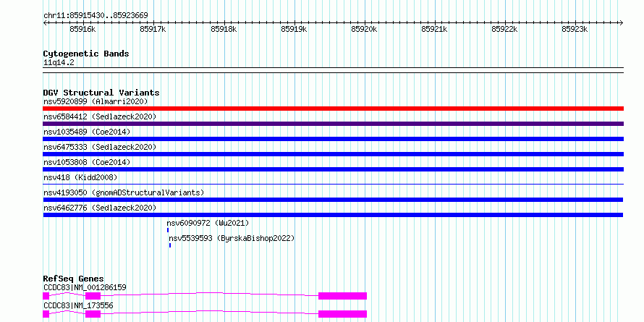Click the small nsv6090972 variant marker
The height and width of the screenshot is (322, 644).
click(168, 230)
